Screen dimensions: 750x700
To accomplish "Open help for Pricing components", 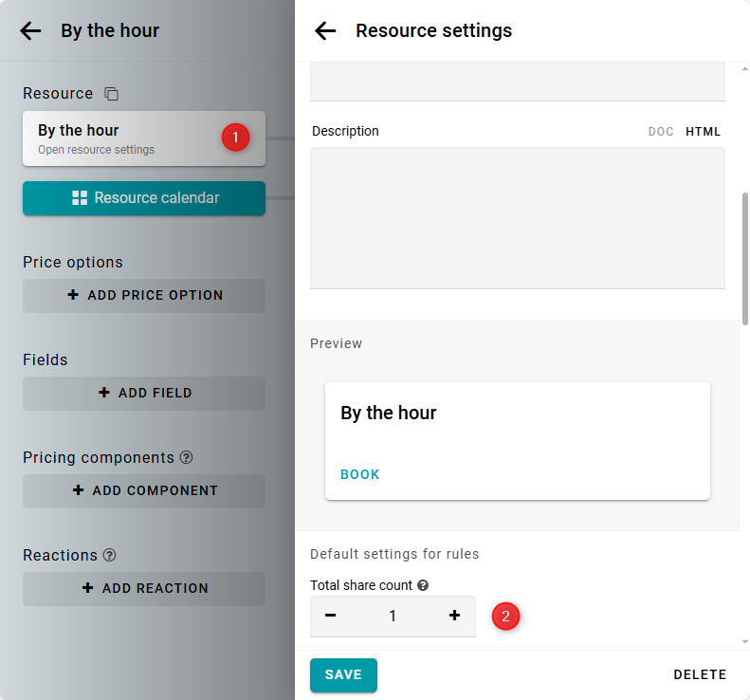I will (x=186, y=457).
